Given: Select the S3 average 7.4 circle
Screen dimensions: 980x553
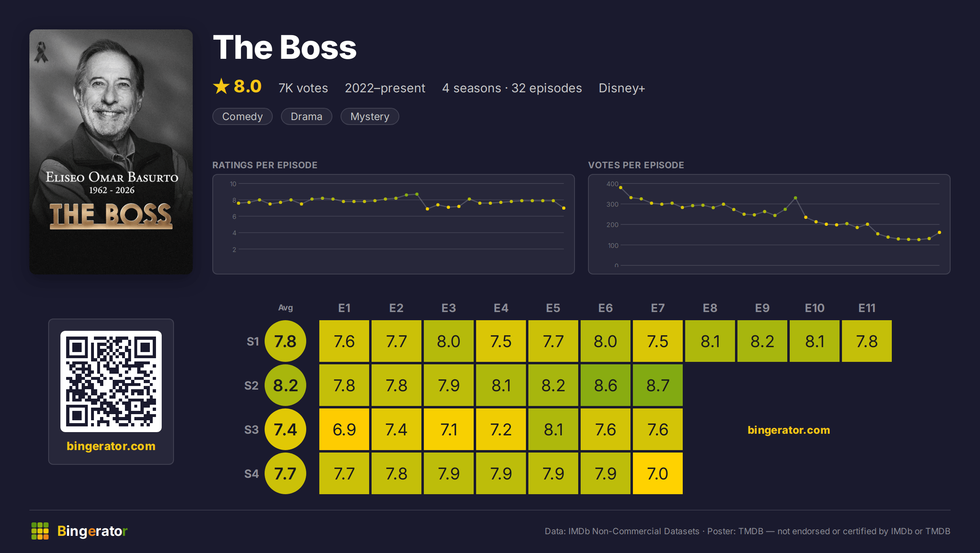Looking at the screenshot, I should [x=285, y=429].
